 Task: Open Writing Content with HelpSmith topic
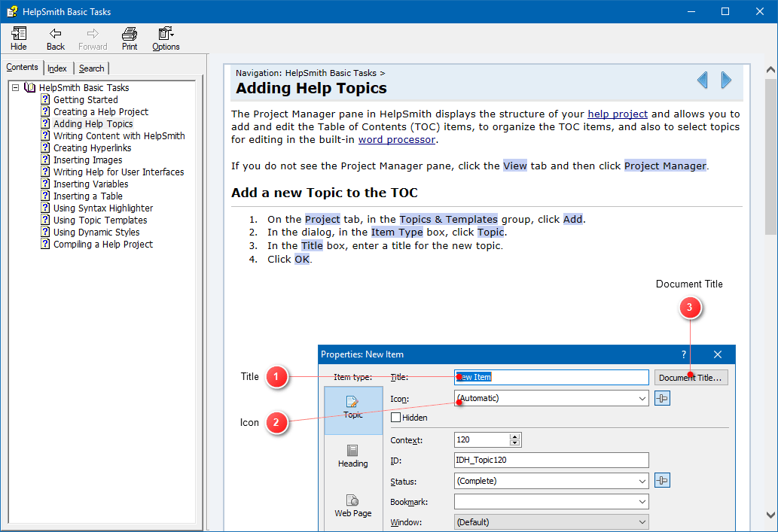click(x=119, y=136)
